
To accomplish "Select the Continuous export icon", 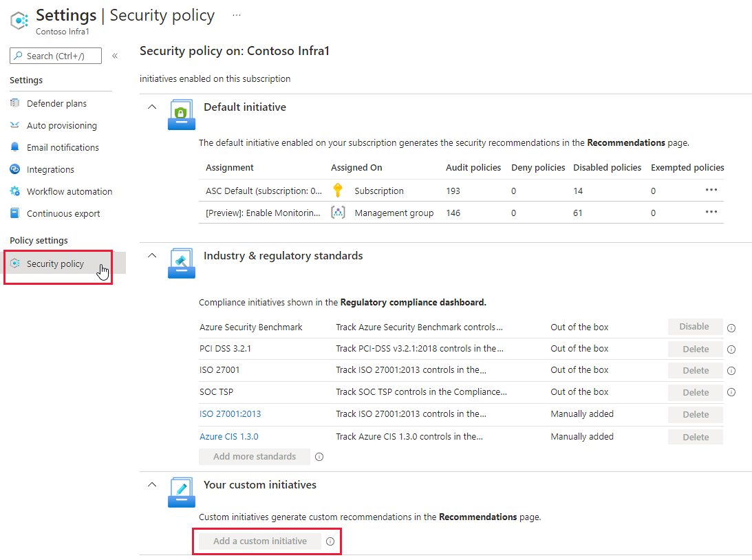I will (x=14, y=213).
